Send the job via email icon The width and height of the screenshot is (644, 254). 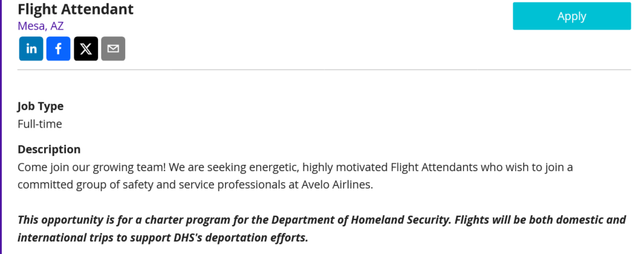tap(113, 48)
